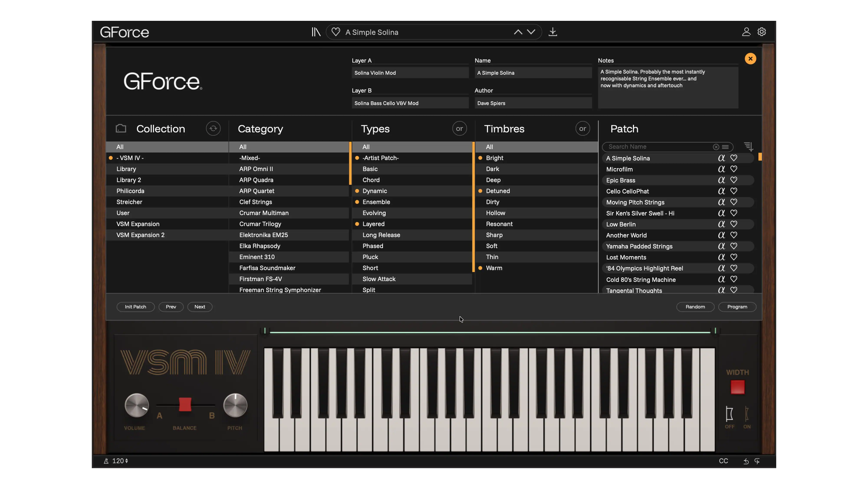Click the undo icon in status bar
This screenshot has width=868, height=489.
[746, 461]
